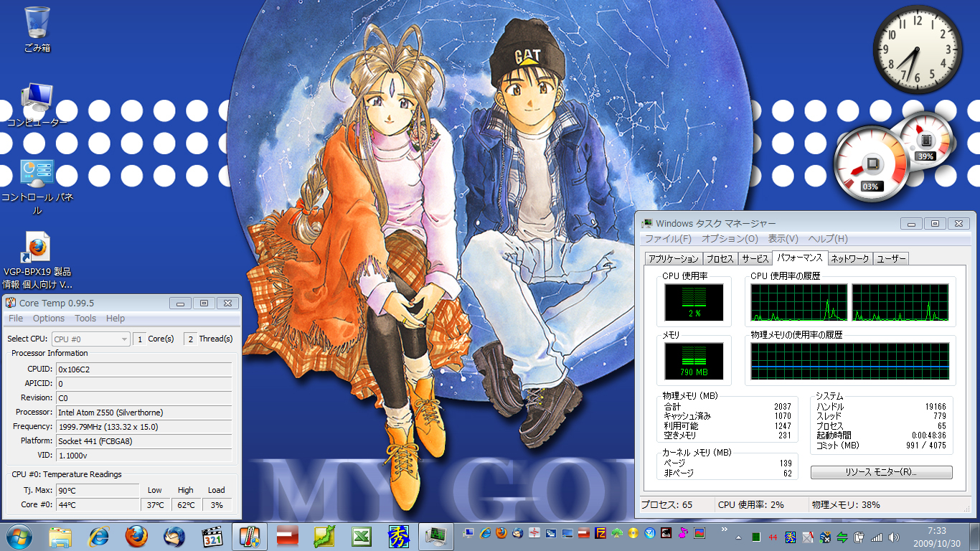Image resolution: width=980 pixels, height=551 pixels.
Task: Open the Options menu in Core Temp
Action: tap(49, 318)
